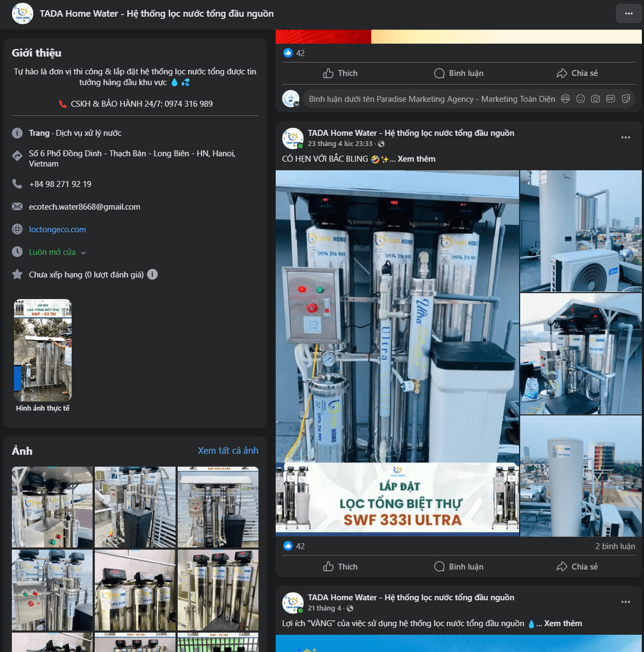Attach a photo using the camera icon
The height and width of the screenshot is (652, 644).
pyautogui.click(x=596, y=99)
